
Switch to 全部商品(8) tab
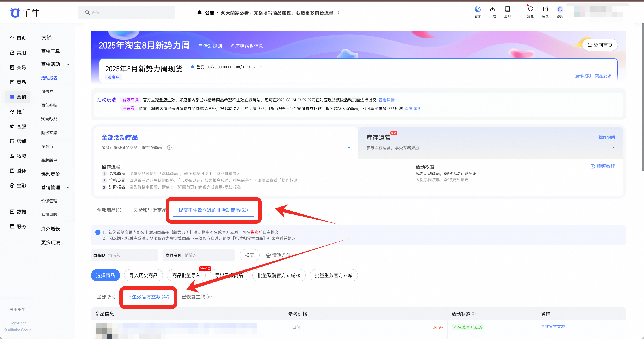pos(109,210)
